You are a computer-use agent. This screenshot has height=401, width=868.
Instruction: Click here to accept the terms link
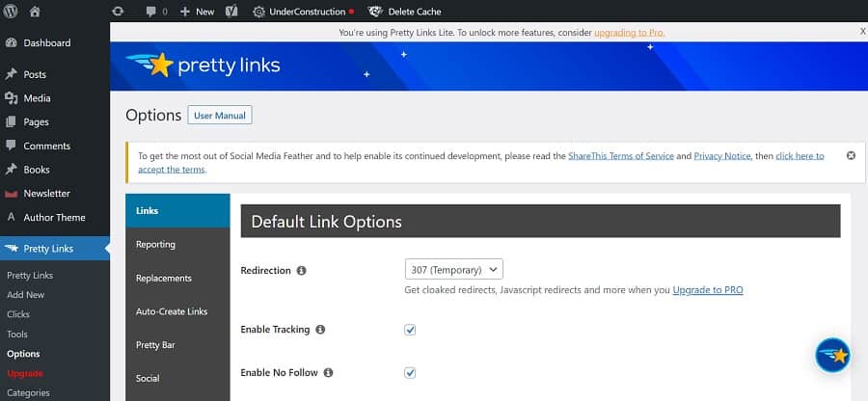tap(481, 163)
